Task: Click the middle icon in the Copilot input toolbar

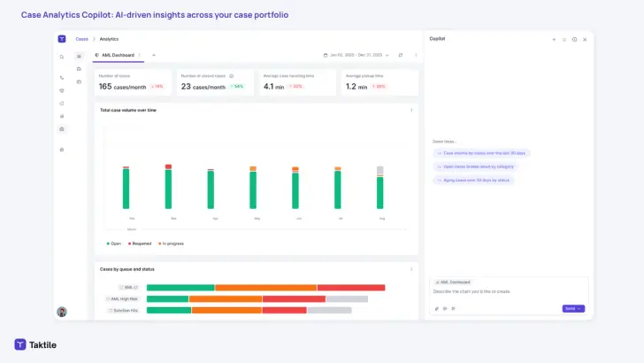Action: click(x=445, y=309)
